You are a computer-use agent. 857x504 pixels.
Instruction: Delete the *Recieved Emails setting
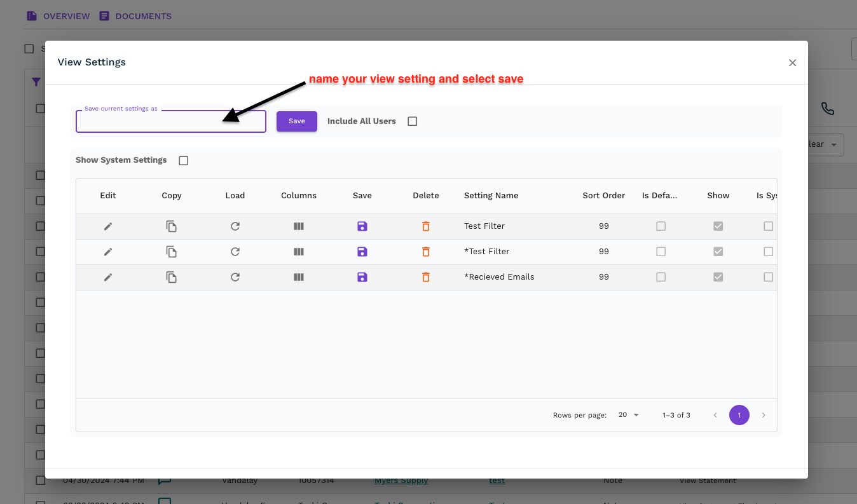426,277
